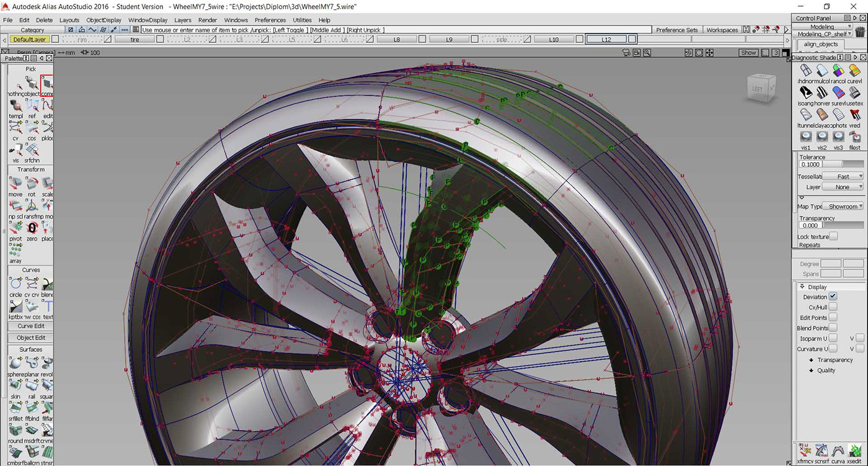Open the Map Type Showroom dropdown
Viewport: 868px width, 466px height.
pyautogui.click(x=843, y=206)
